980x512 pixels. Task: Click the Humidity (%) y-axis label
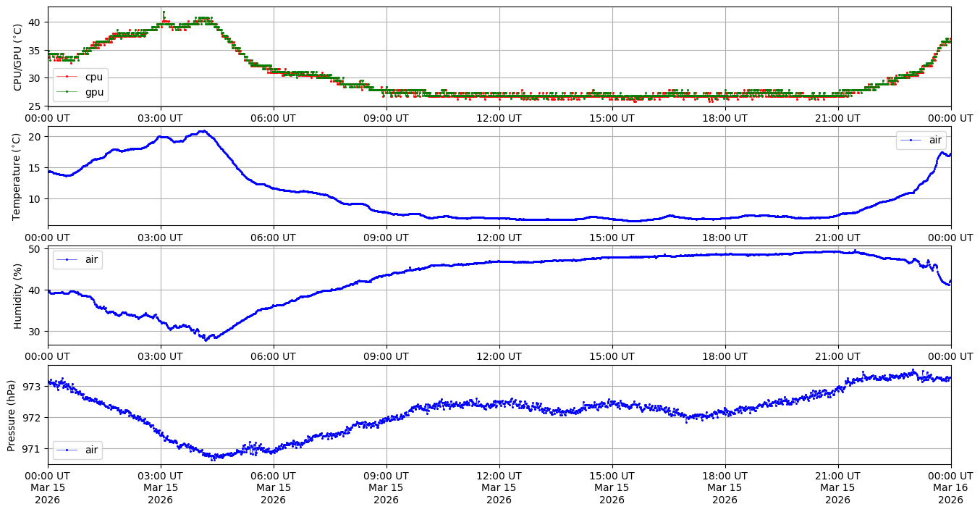(18, 295)
